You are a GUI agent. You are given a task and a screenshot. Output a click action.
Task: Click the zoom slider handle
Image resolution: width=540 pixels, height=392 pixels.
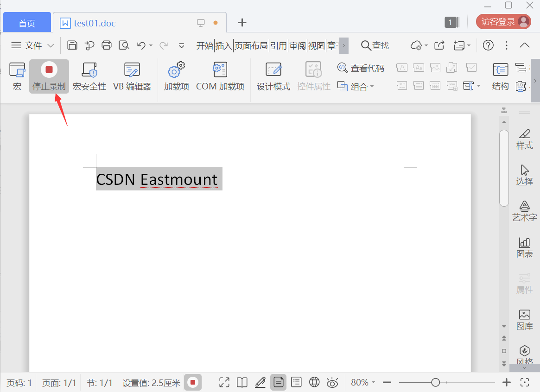coord(435,382)
